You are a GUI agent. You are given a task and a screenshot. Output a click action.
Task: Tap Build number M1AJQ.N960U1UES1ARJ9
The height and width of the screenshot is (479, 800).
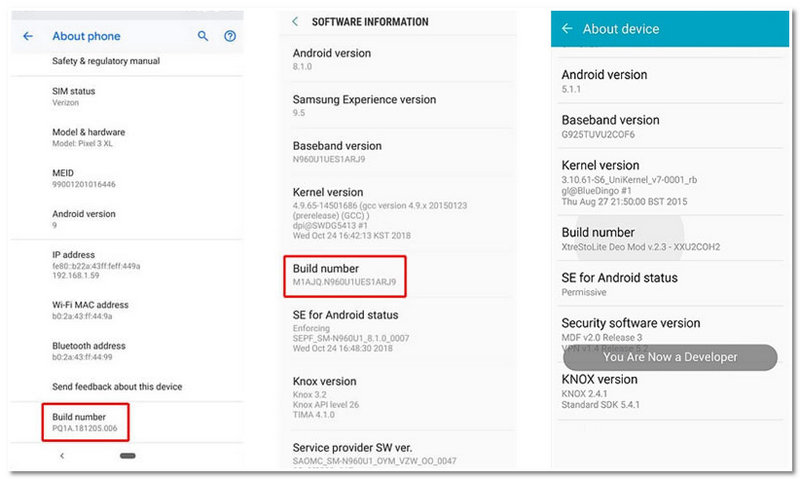coord(344,275)
